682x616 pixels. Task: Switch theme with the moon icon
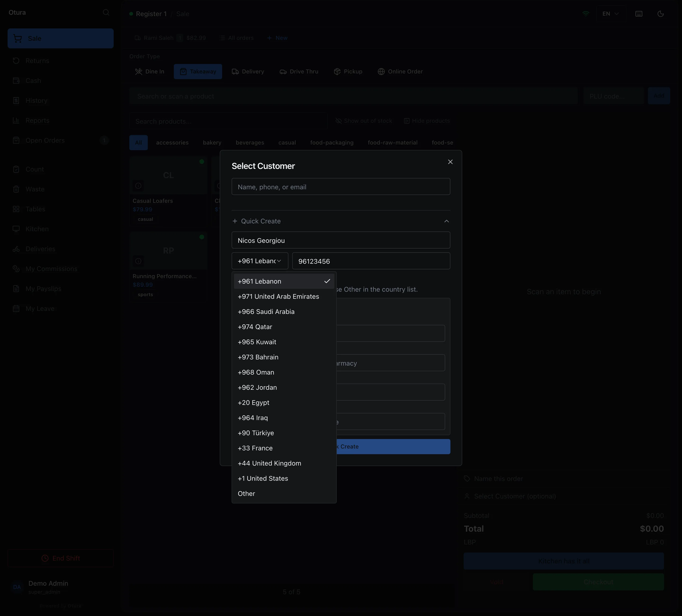[x=660, y=14]
